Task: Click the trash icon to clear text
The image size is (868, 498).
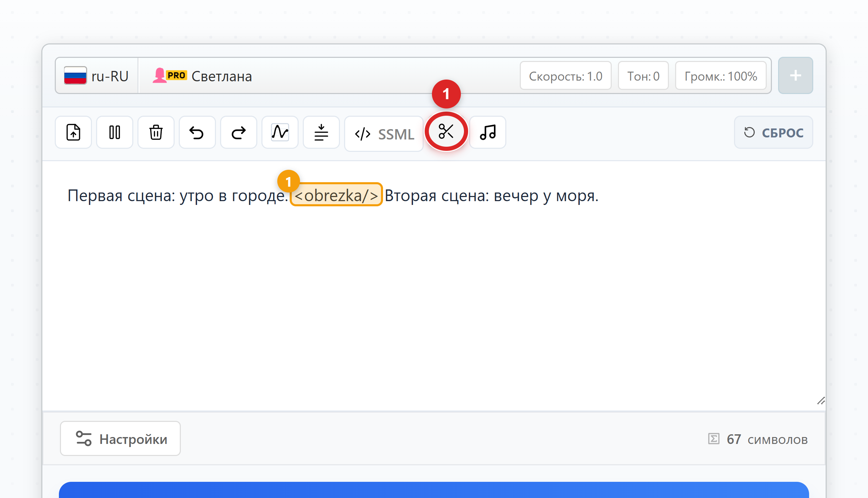Action: (x=156, y=133)
